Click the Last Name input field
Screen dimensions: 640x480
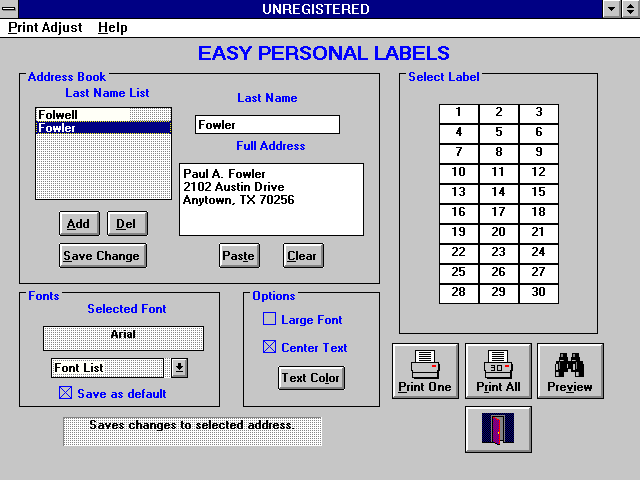pyautogui.click(x=267, y=125)
